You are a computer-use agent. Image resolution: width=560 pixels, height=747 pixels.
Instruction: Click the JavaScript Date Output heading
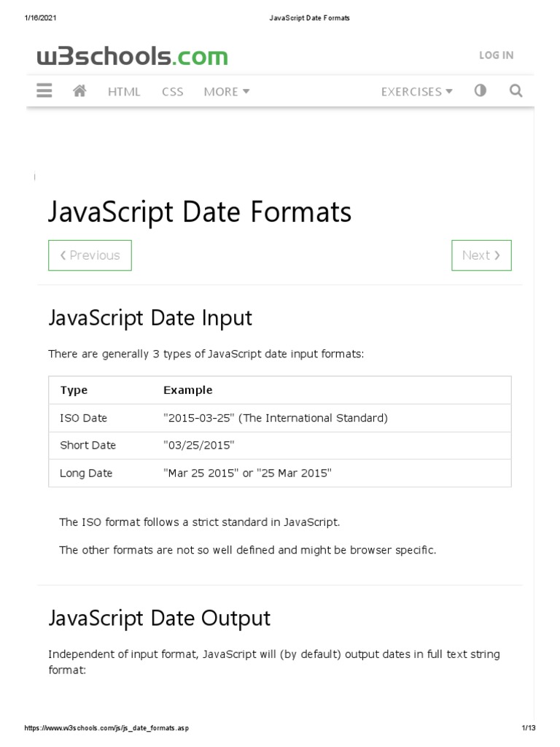coord(159,618)
